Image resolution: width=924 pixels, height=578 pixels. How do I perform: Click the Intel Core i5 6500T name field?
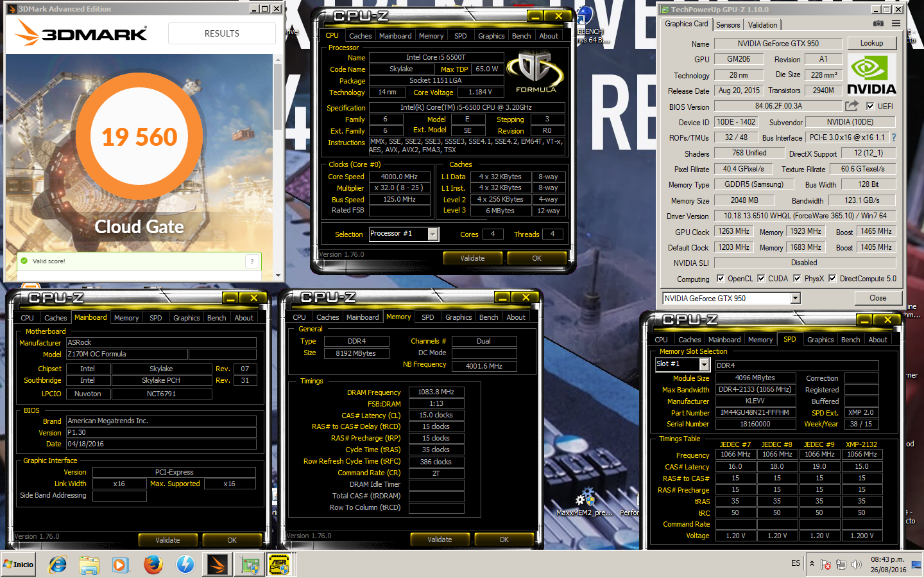pyautogui.click(x=435, y=57)
